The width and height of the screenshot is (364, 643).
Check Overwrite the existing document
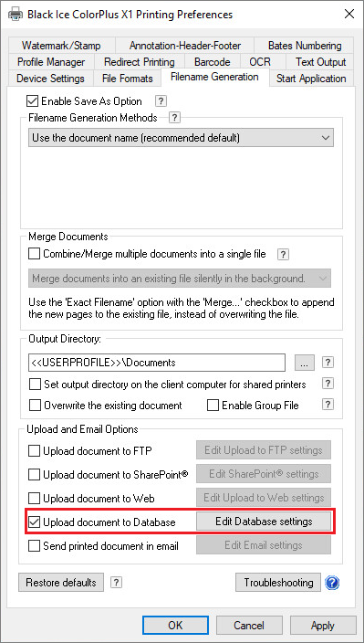(36, 406)
